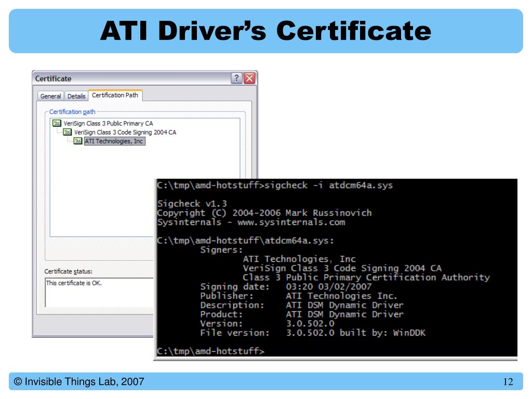Select the Certification Path tab
532x399 pixels.
(115, 96)
